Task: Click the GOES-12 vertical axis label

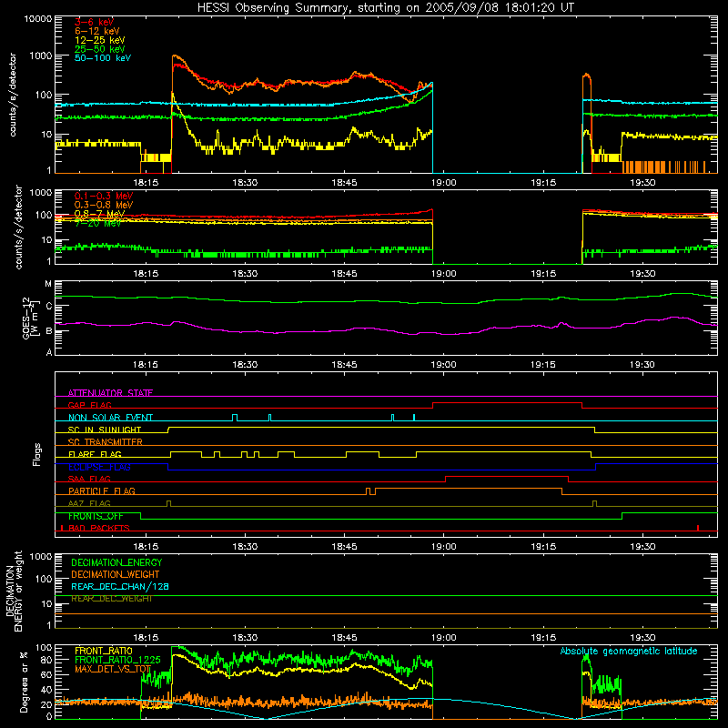Action: (x=30, y=318)
